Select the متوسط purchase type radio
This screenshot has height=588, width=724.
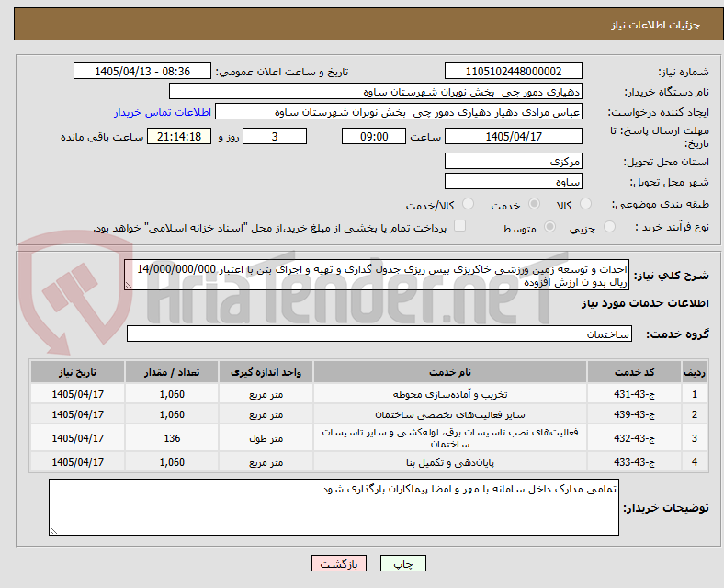tap(549, 227)
